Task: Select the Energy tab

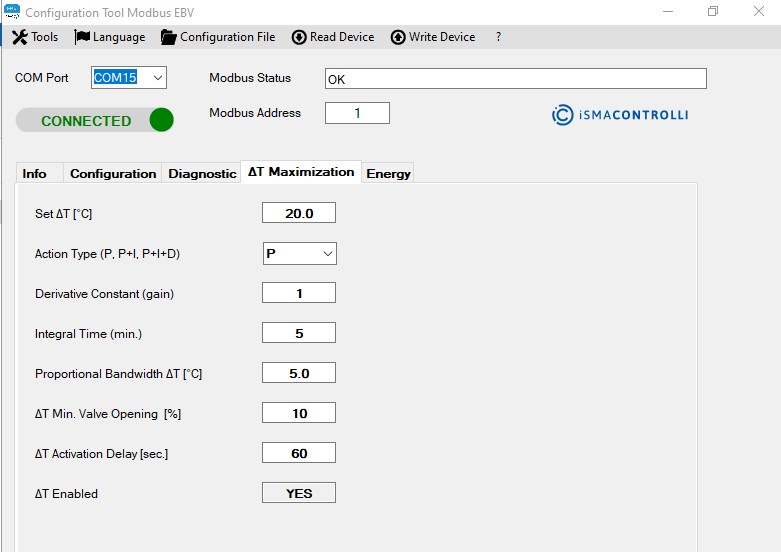Action: click(388, 173)
